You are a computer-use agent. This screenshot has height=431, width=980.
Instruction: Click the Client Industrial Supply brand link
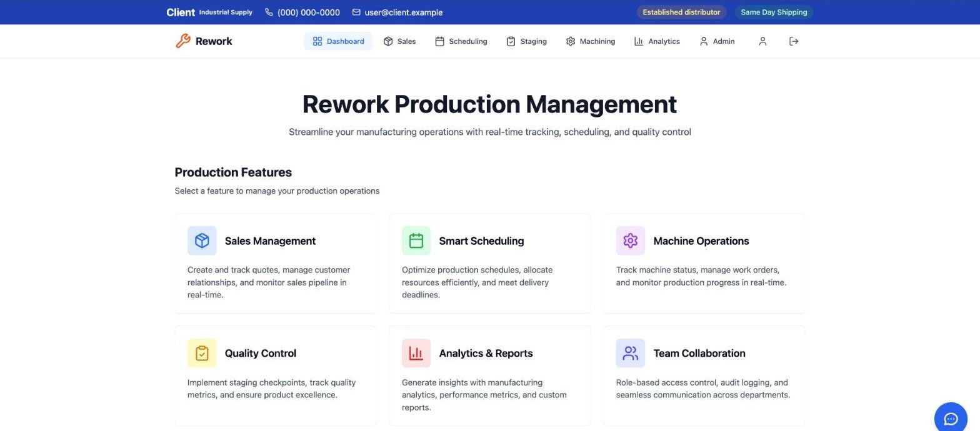209,12
